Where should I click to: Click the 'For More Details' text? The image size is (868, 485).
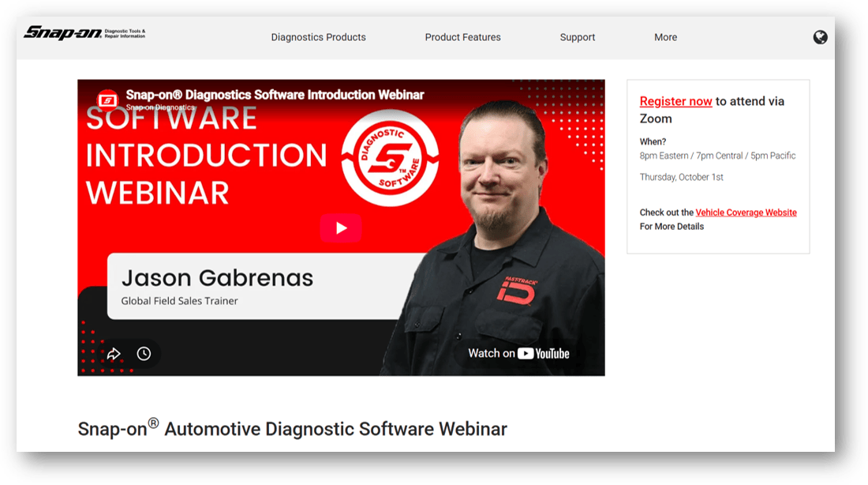click(672, 226)
